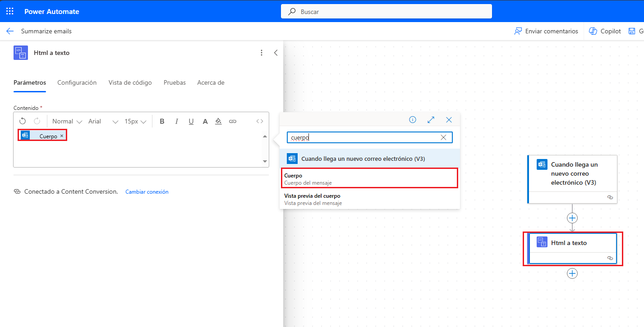Toggle underline formatting

191,121
